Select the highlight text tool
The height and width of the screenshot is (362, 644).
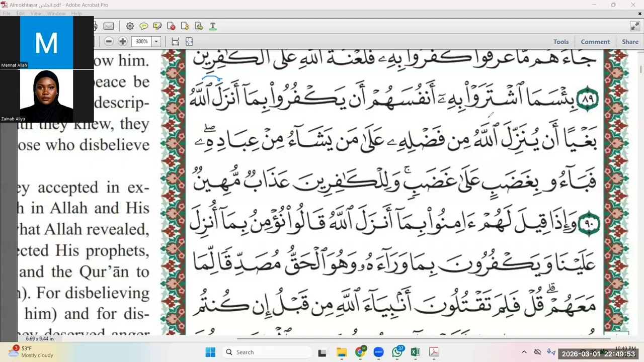click(x=157, y=26)
